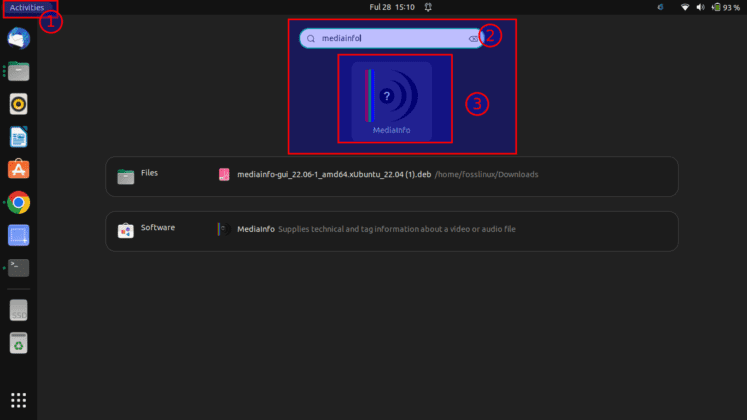Open Terminal from the dock
This screenshot has width=747, height=420.
pos(18,267)
